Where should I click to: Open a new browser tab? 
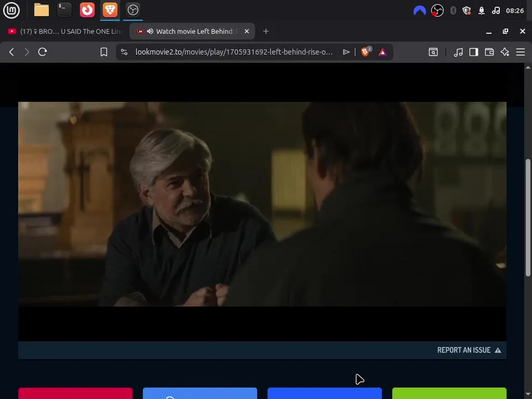pyautogui.click(x=266, y=31)
